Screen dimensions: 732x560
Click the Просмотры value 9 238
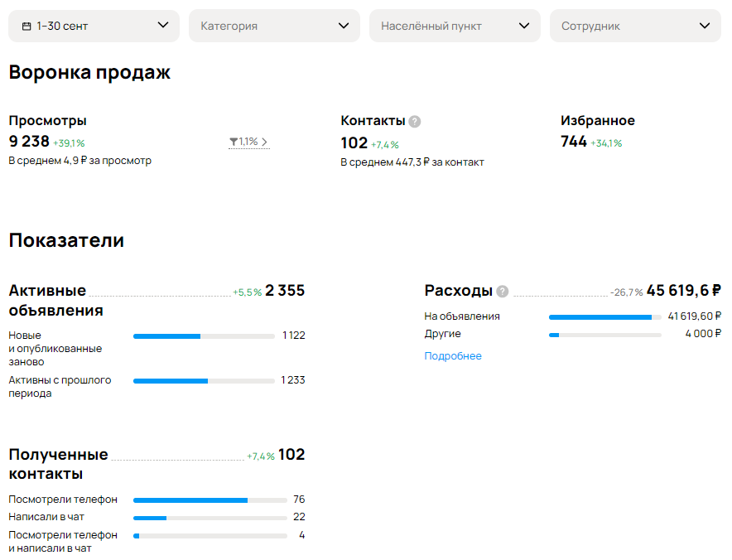[x=29, y=141]
